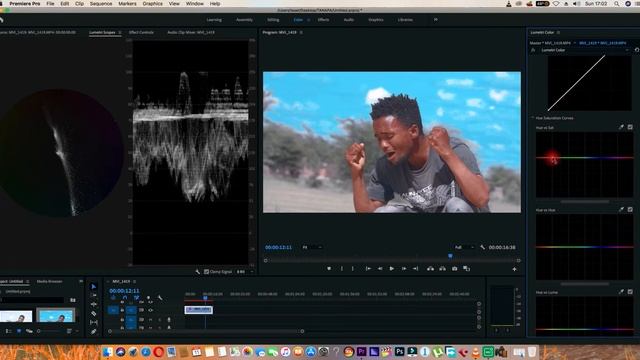
Task: Open the Program Monitor button editor plus
Action: tap(514, 269)
